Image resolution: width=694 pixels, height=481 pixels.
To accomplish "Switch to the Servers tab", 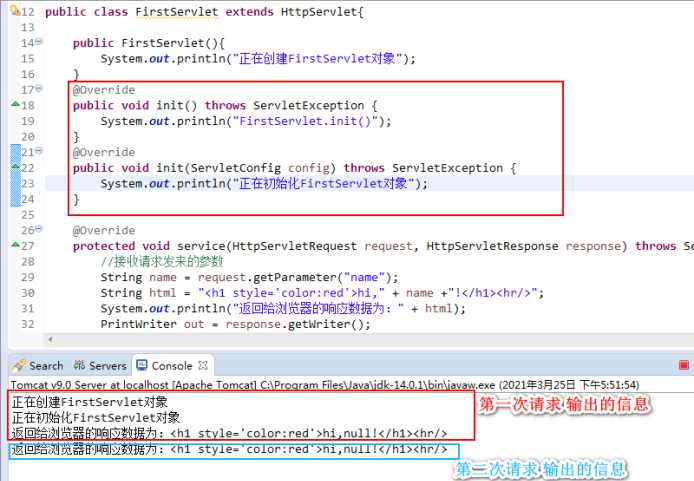I will point(100,366).
